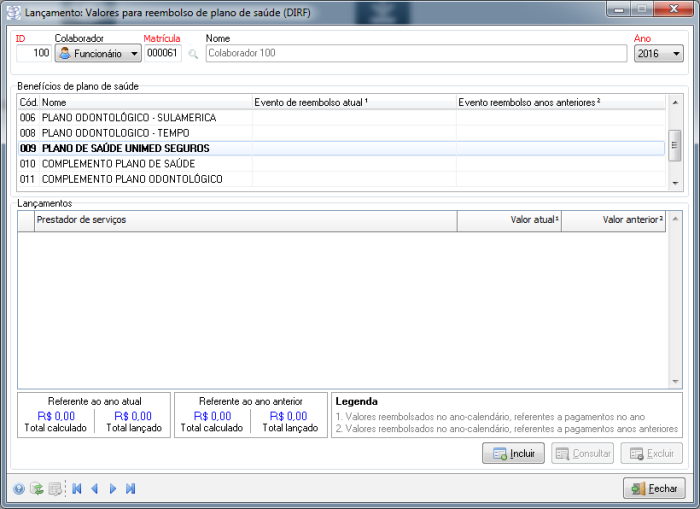
Task: Click the ID input field
Action: click(35, 54)
